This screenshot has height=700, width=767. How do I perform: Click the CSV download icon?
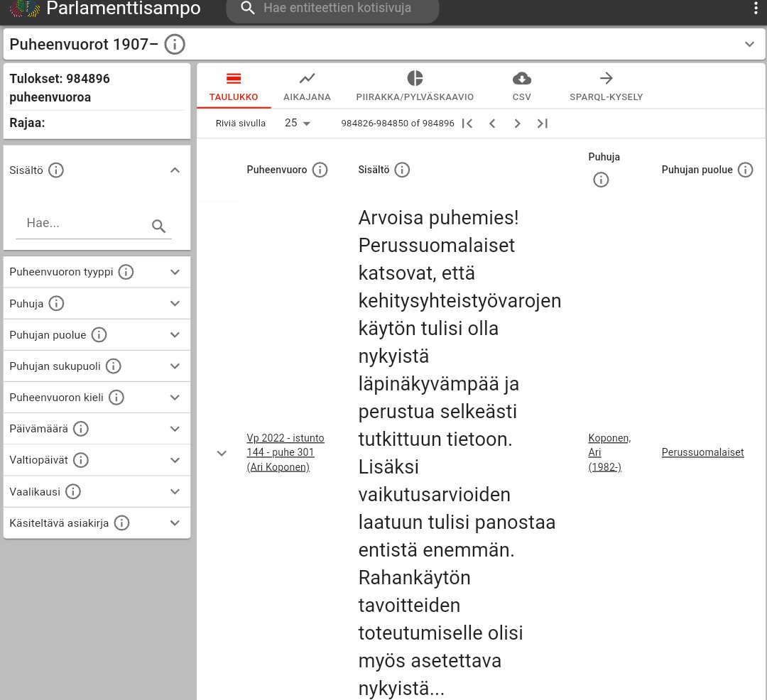point(521,79)
